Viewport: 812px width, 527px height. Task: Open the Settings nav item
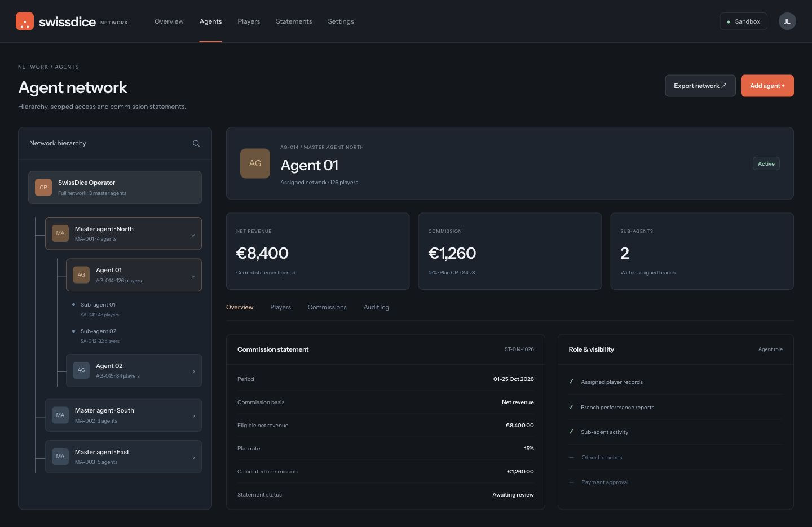(x=341, y=21)
